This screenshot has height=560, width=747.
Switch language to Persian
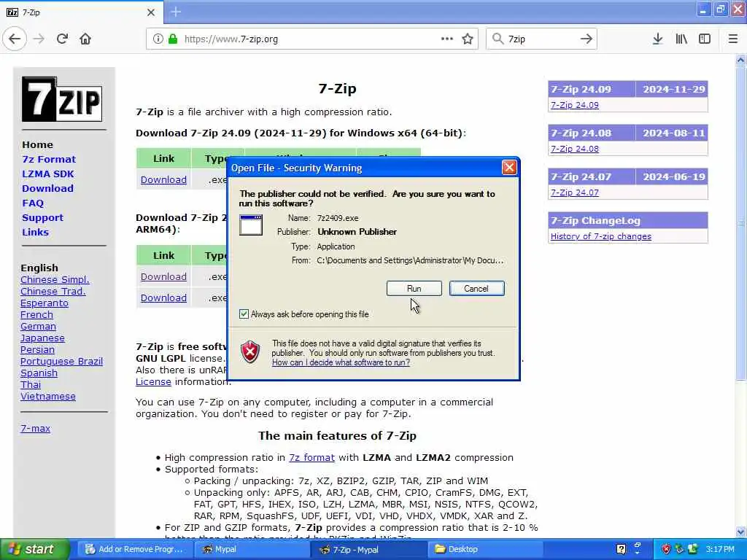point(37,350)
